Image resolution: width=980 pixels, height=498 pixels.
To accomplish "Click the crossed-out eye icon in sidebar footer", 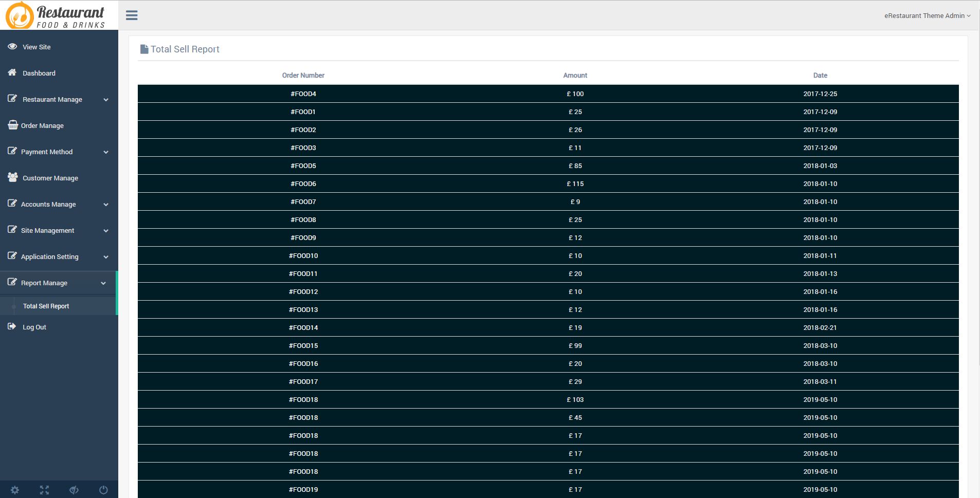I will [x=74, y=490].
